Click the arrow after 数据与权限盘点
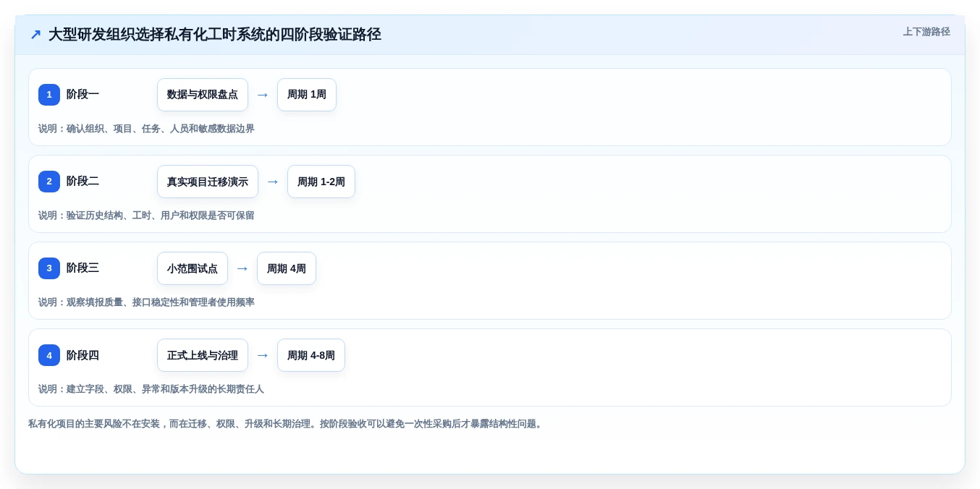Image resolution: width=980 pixels, height=489 pixels. pyautogui.click(x=263, y=95)
